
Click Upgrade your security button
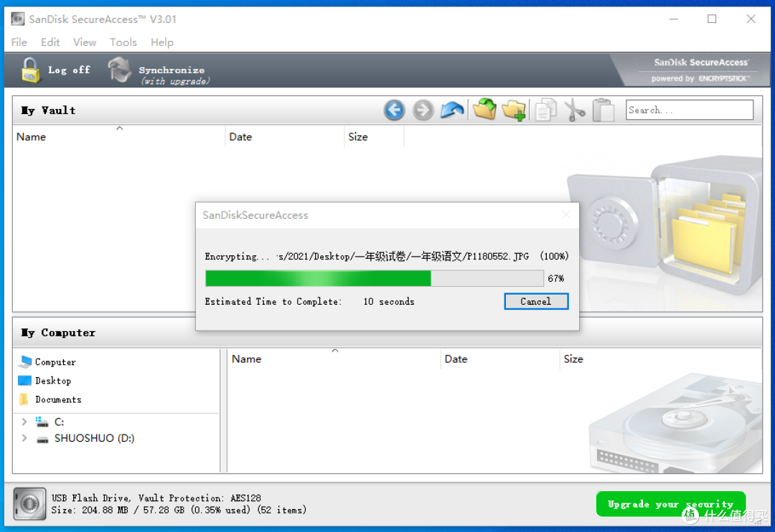pos(671,504)
